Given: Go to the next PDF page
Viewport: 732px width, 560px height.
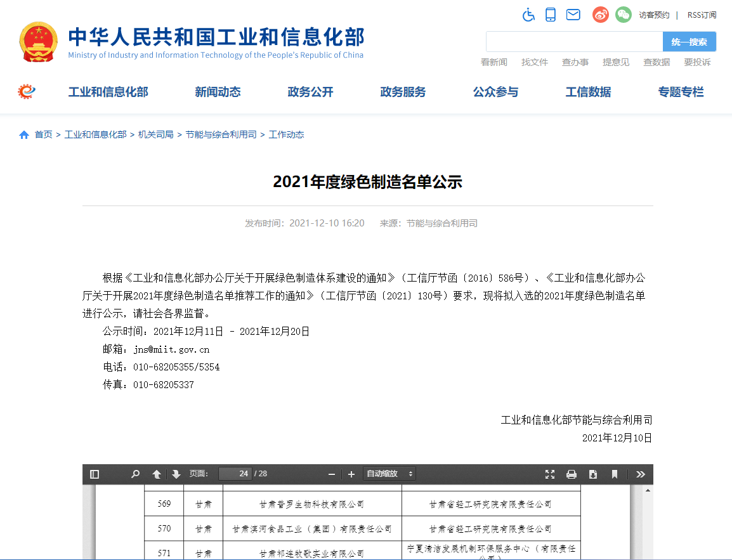Looking at the screenshot, I should [x=175, y=474].
